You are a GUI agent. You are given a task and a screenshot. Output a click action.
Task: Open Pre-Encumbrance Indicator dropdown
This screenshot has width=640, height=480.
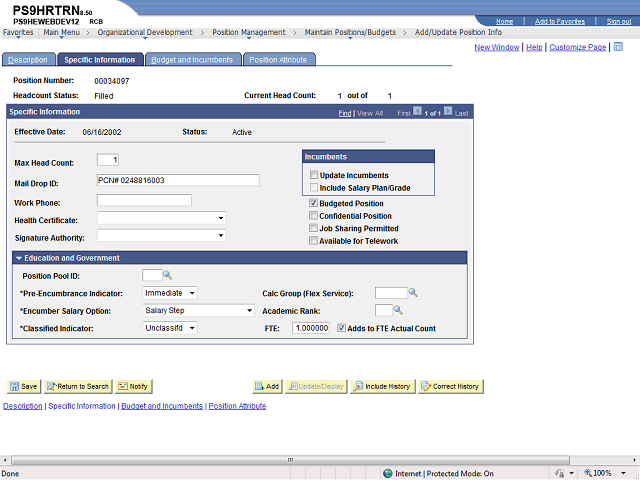pyautogui.click(x=170, y=293)
